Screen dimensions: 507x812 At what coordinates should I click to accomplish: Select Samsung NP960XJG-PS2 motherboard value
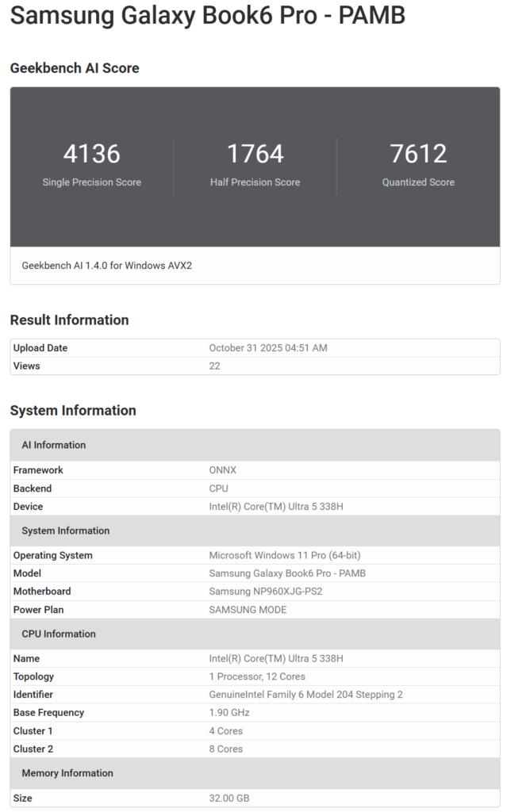[266, 592]
